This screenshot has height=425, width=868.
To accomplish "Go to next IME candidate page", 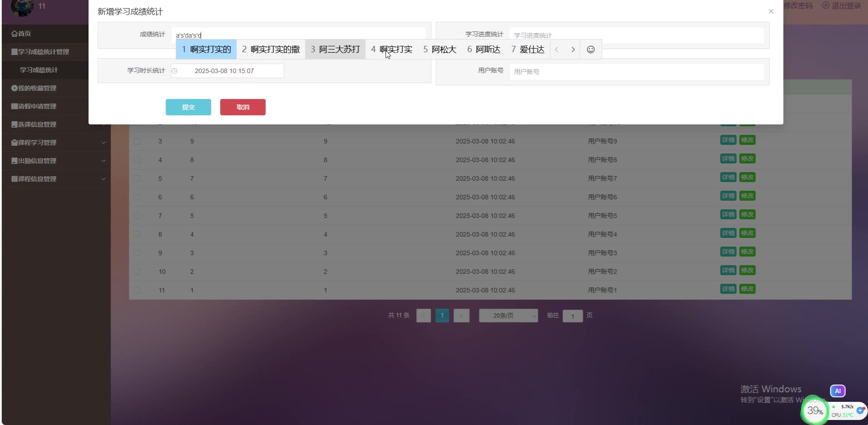I will click(573, 49).
